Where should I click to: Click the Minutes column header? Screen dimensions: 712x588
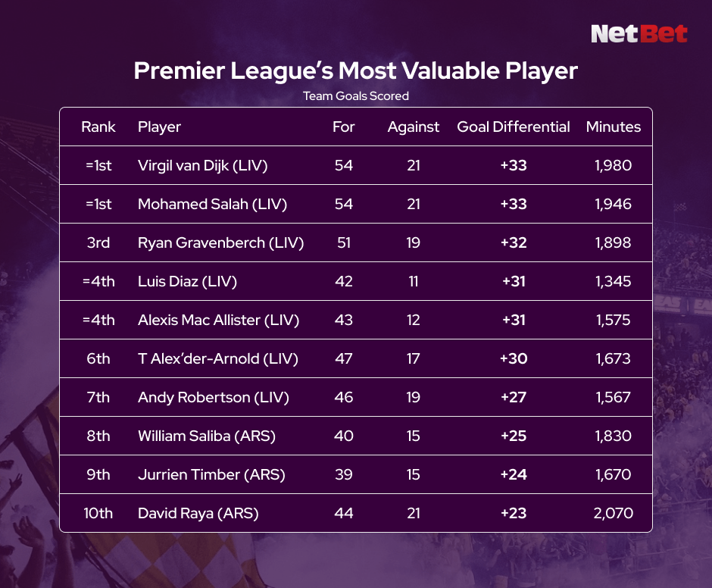[613, 127]
